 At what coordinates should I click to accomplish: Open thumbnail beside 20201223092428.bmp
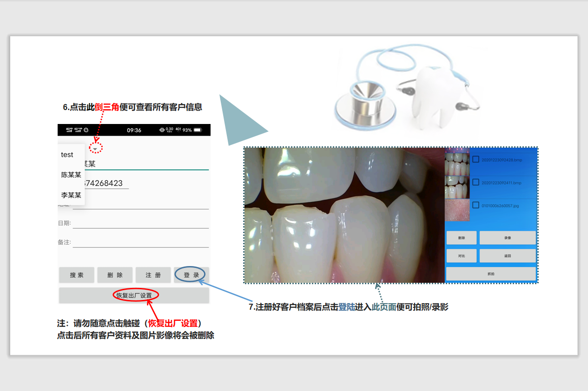[x=457, y=164]
